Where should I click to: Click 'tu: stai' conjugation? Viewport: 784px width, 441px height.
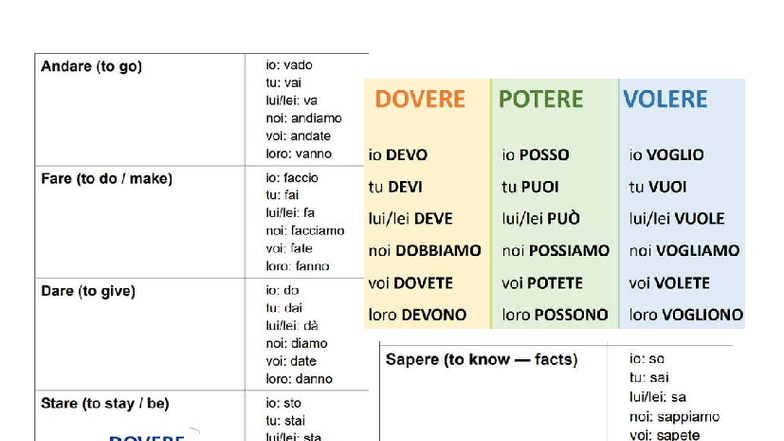[286, 421]
